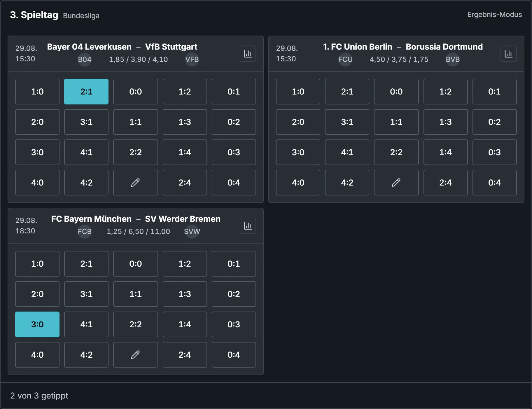
Task: Click the FCU team badge
Action: 345,60
